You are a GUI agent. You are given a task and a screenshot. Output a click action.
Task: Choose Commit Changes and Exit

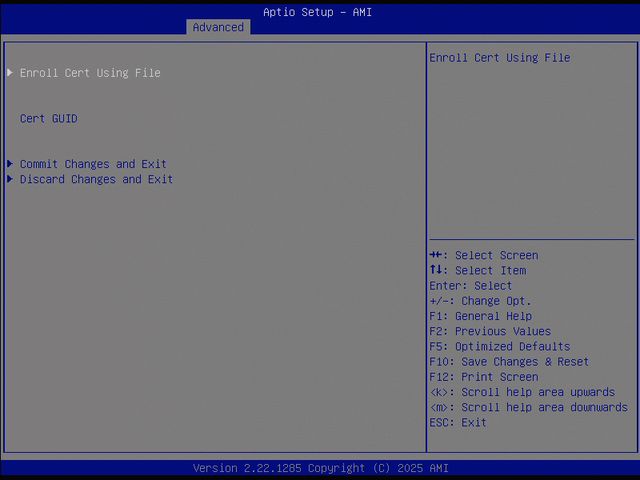93,164
